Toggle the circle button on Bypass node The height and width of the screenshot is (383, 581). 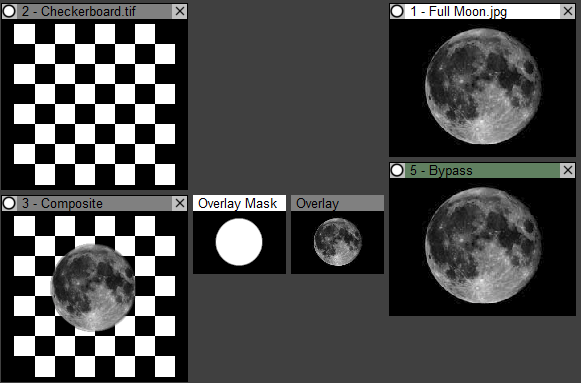(x=397, y=170)
